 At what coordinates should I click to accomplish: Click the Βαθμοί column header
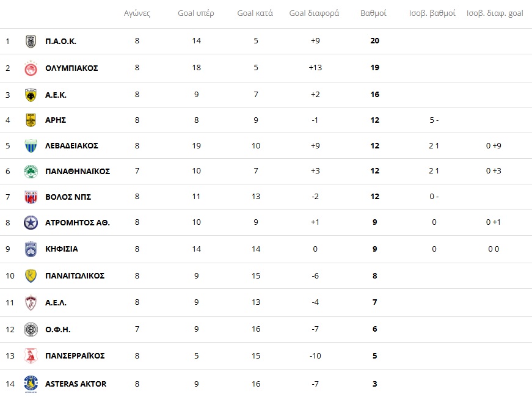point(373,13)
